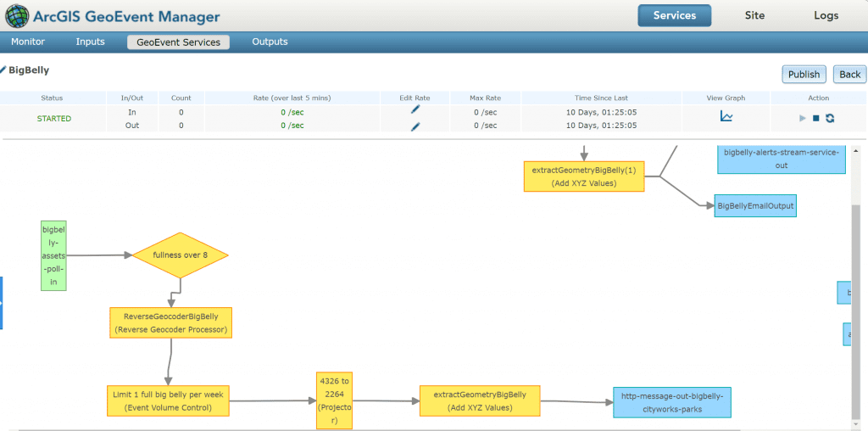This screenshot has height=431, width=868.
Task: Click the View Graph column header
Action: 726,98
